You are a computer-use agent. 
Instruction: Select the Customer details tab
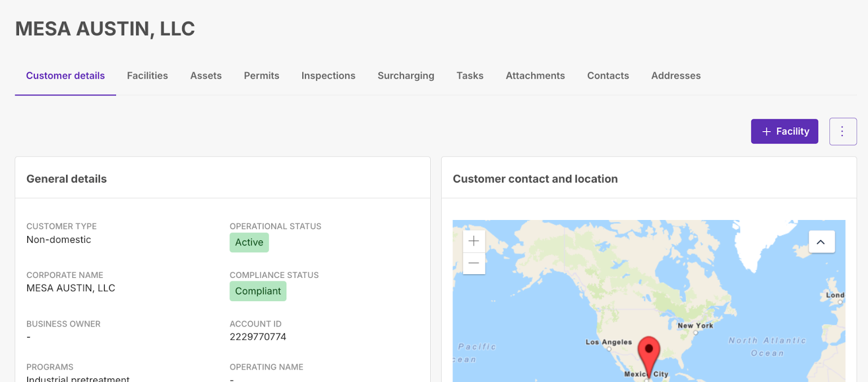coord(65,76)
